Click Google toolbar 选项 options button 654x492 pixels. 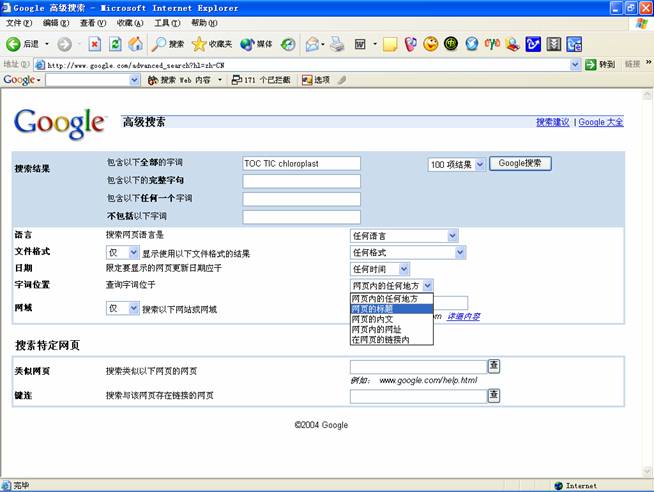[316, 80]
